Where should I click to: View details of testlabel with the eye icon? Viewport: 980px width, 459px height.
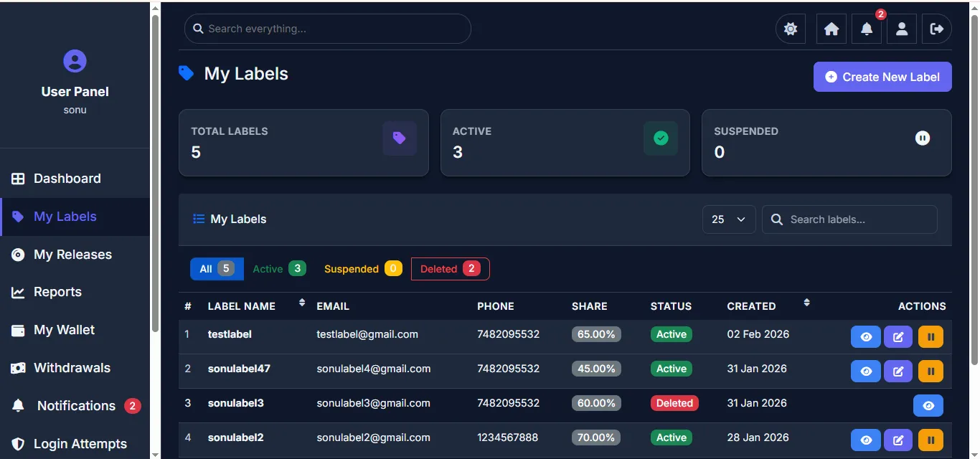[x=866, y=336]
